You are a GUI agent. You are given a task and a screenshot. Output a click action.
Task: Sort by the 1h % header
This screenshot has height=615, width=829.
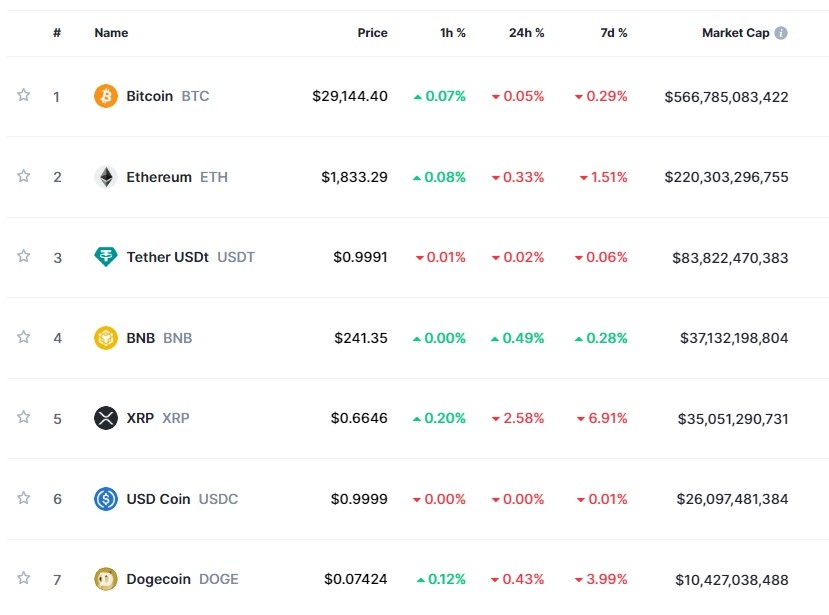point(453,33)
